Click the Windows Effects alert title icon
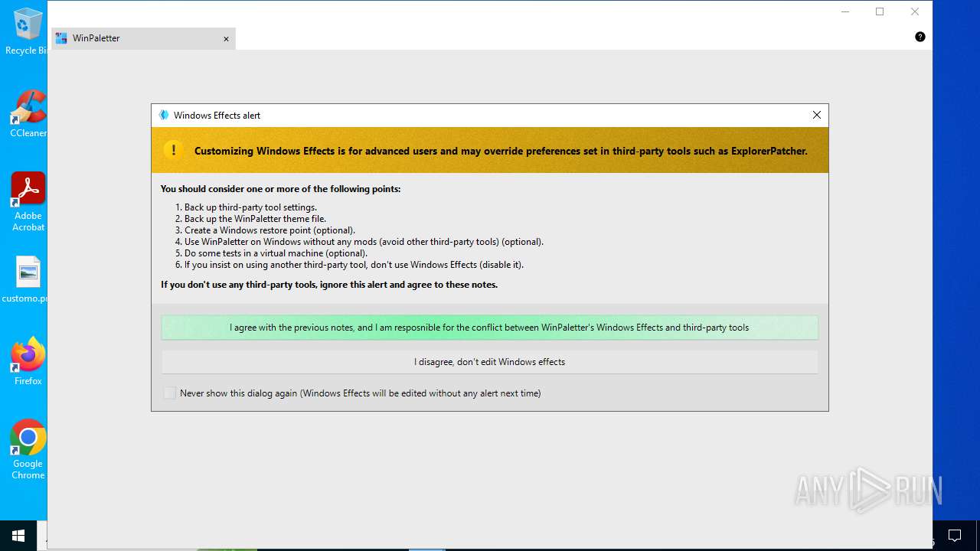980x551 pixels. [163, 115]
